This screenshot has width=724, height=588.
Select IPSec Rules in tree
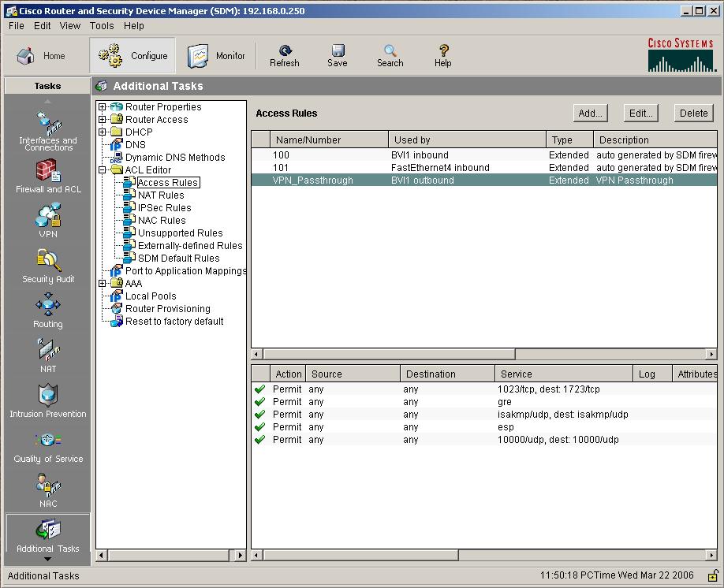pos(164,208)
